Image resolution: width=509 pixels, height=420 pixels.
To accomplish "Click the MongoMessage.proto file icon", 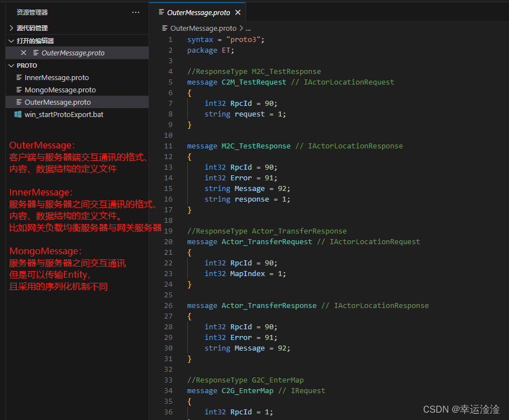I will 19,90.
